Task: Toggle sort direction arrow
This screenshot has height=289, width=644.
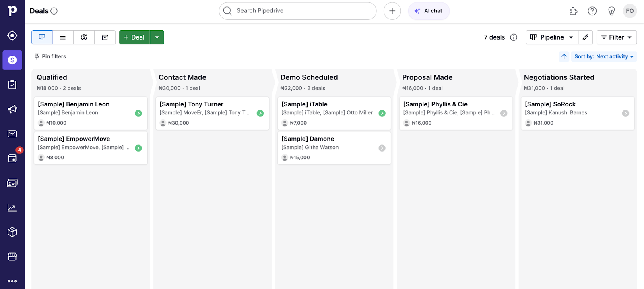Action: 564,56
